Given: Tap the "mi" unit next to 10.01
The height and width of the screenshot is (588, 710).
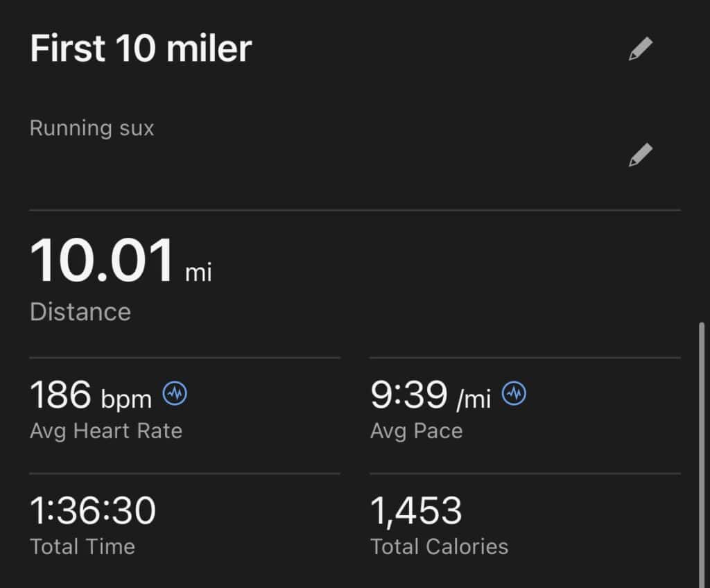Looking at the screenshot, I should tap(198, 273).
